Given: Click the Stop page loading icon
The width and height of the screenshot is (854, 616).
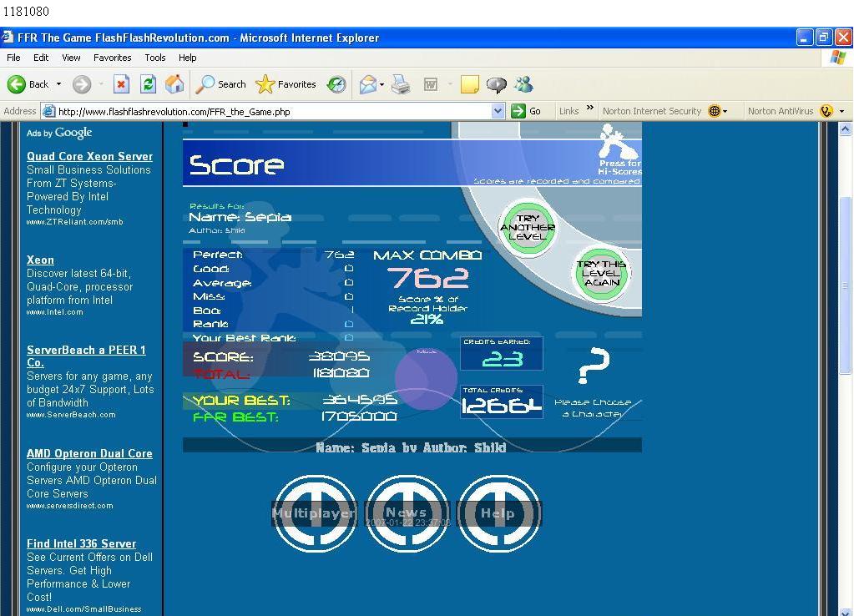Looking at the screenshot, I should (121, 83).
